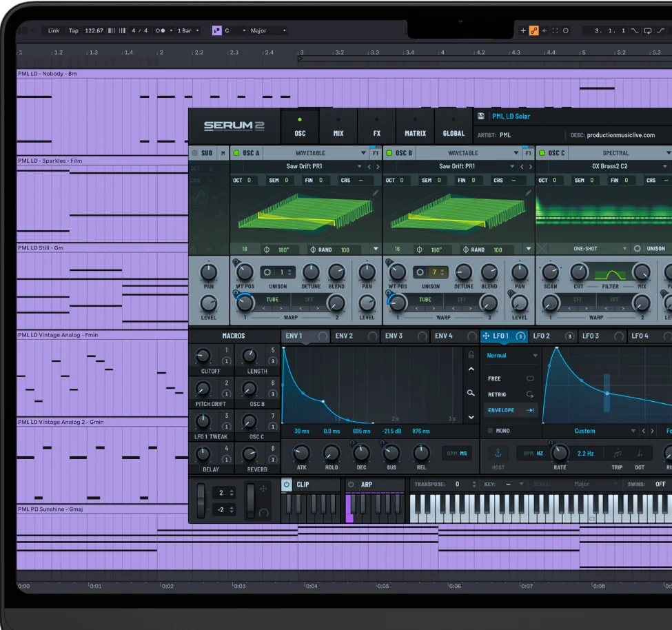Viewport: 672px width, 630px height.
Task: Enable the MONO checkbox in LFO 1
Action: (490, 430)
